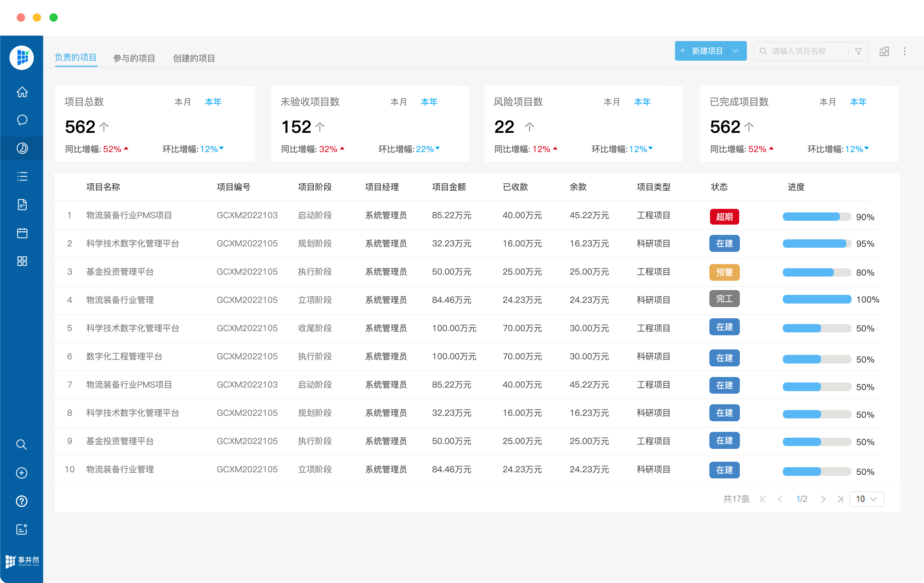Toggle 项目总数 card to 本月
The height and width of the screenshot is (583, 924).
(x=182, y=102)
